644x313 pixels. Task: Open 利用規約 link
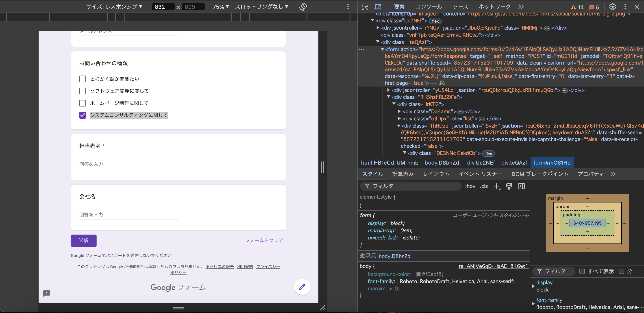pos(245,267)
